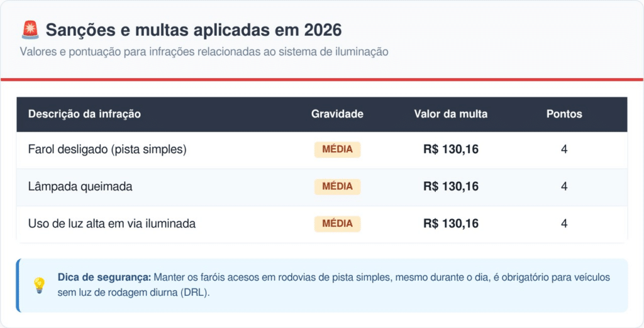
Task: Click the points value 4 for Farol desligado
Action: (564, 149)
